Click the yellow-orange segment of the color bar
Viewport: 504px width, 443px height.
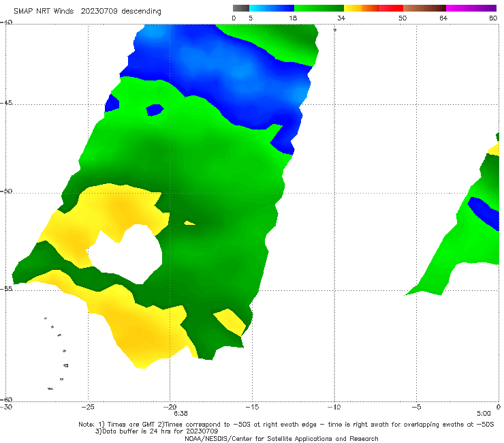362,8
